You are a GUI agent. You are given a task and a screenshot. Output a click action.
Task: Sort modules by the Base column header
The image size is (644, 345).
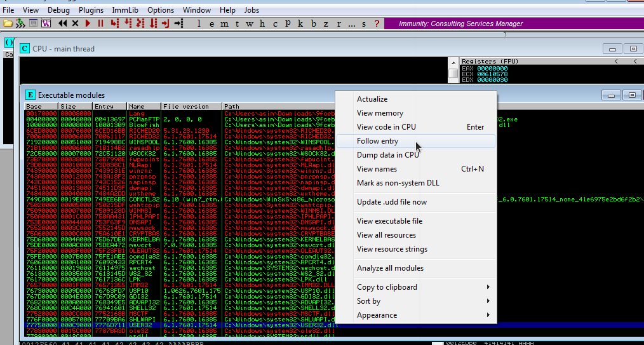pos(41,106)
